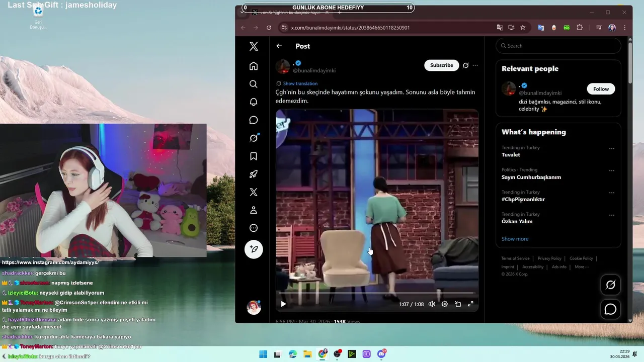The height and width of the screenshot is (362, 644).
Task: Click the browser page scrollbar
Action: click(x=630, y=63)
